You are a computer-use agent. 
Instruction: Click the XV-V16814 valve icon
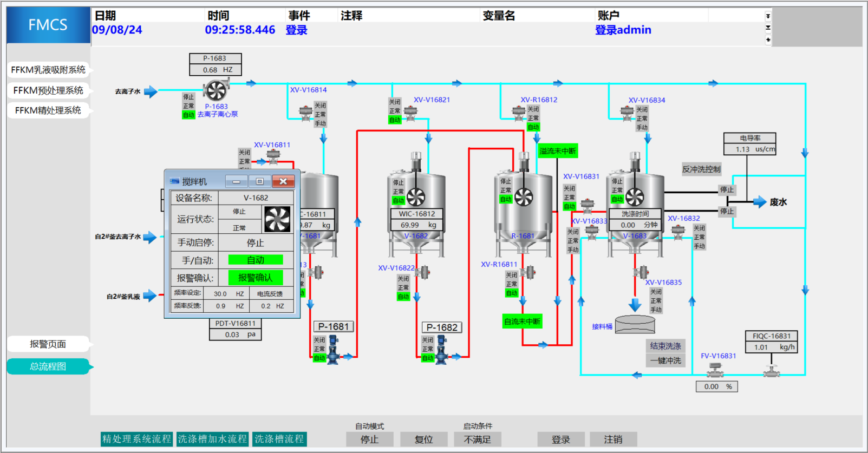(306, 112)
